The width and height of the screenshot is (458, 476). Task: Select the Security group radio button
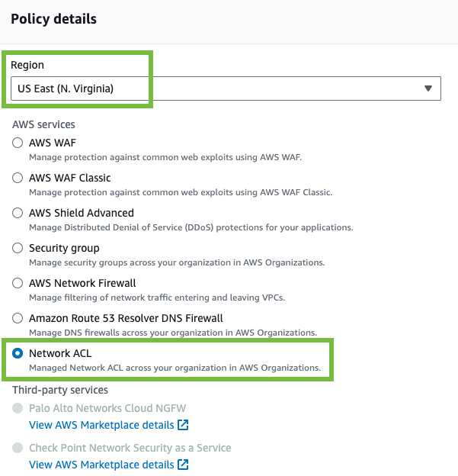(18, 248)
